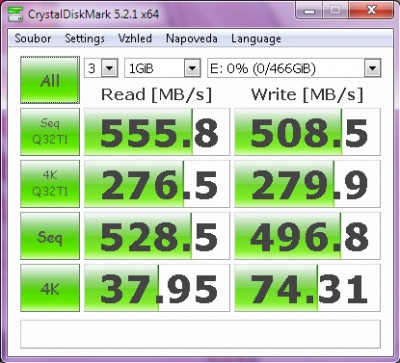Click the 4K Q32T1 write value 279.9
The width and height of the screenshot is (400, 363).
[x=307, y=184]
